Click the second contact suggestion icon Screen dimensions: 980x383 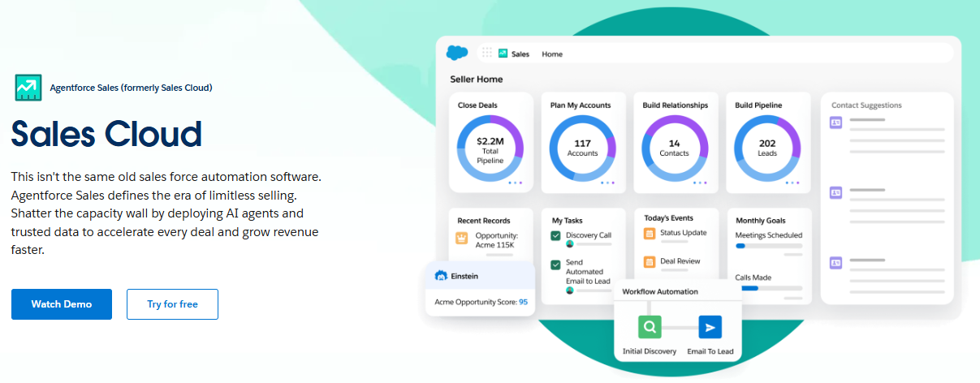coord(835,192)
